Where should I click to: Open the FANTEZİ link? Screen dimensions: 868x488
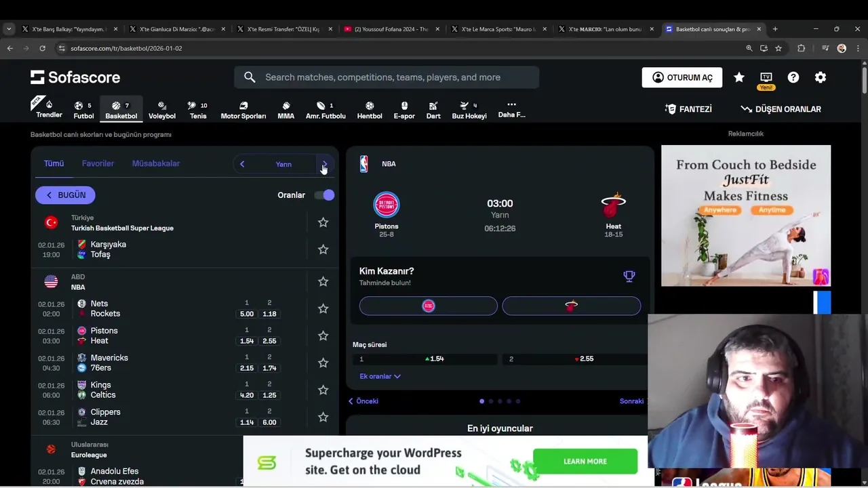pos(688,109)
